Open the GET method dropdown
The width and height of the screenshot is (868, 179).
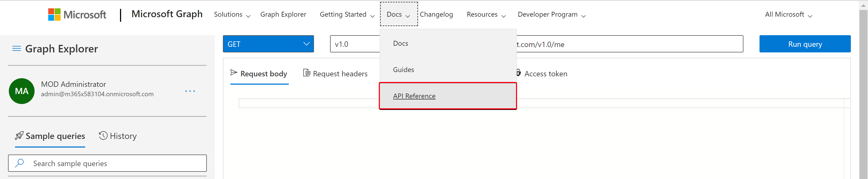tap(268, 44)
